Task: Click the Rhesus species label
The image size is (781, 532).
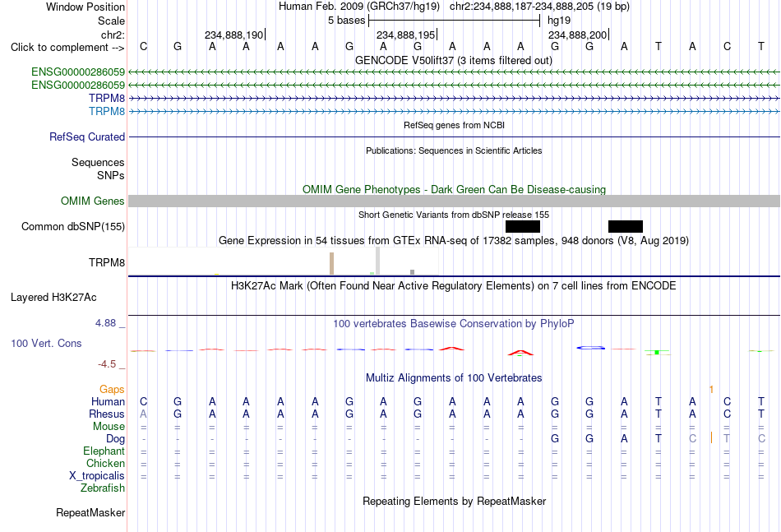Action: click(107, 414)
